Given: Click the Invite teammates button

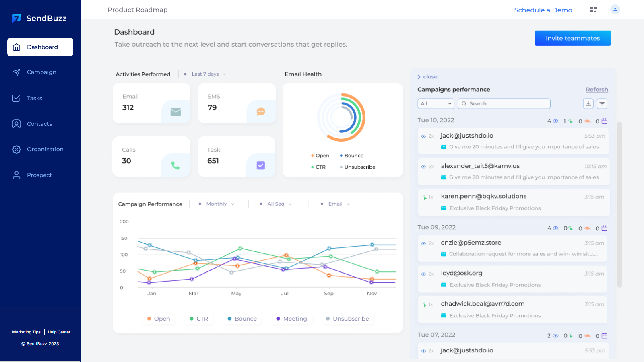Looking at the screenshot, I should [x=572, y=38].
